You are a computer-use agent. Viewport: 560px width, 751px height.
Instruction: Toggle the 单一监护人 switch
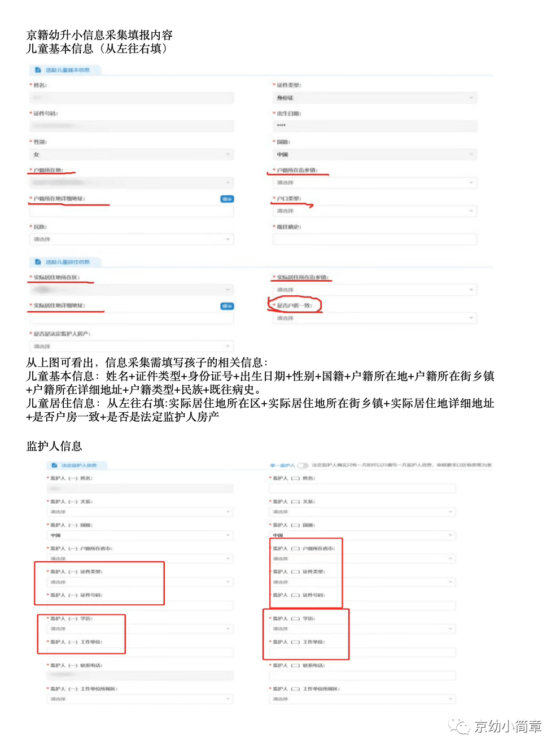303,465
